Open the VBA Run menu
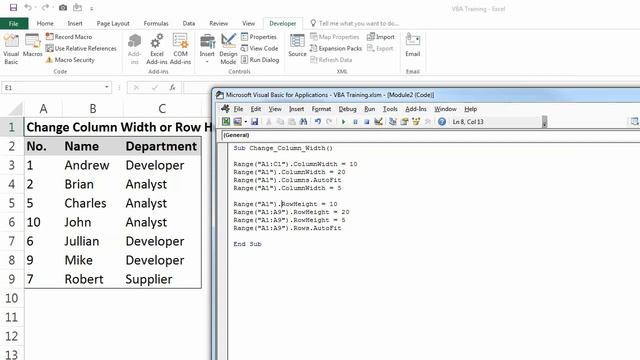This screenshot has width=640, height=360. click(369, 109)
